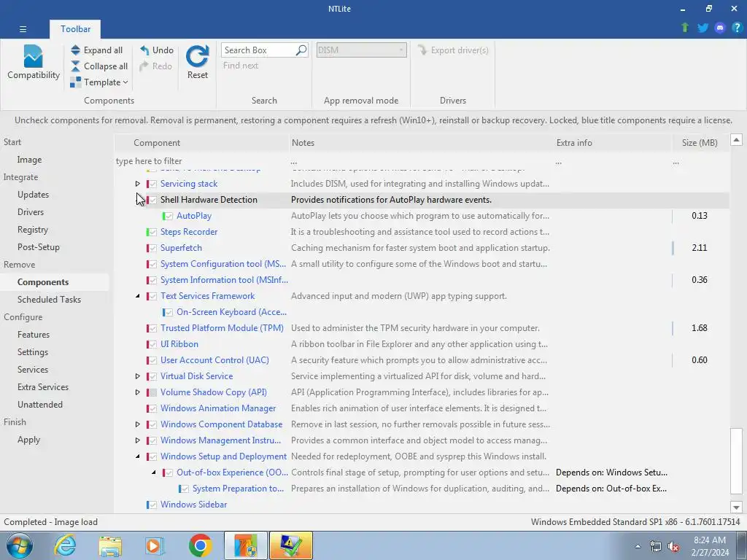Open the Windows Start button
Viewport: 747px width, 560px height.
pyautogui.click(x=19, y=545)
